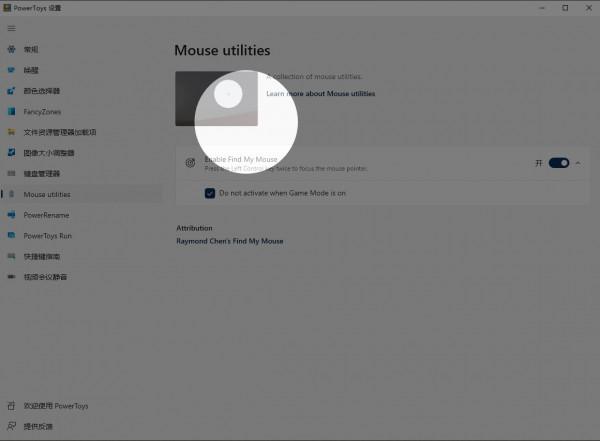
Task: Open the 常规 (General) settings page
Action: coord(31,49)
